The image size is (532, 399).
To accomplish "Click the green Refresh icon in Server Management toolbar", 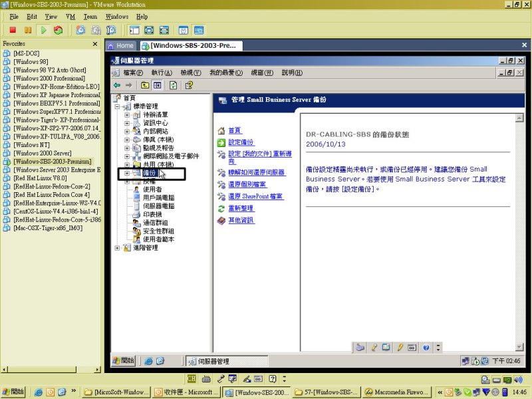I will point(173,85).
